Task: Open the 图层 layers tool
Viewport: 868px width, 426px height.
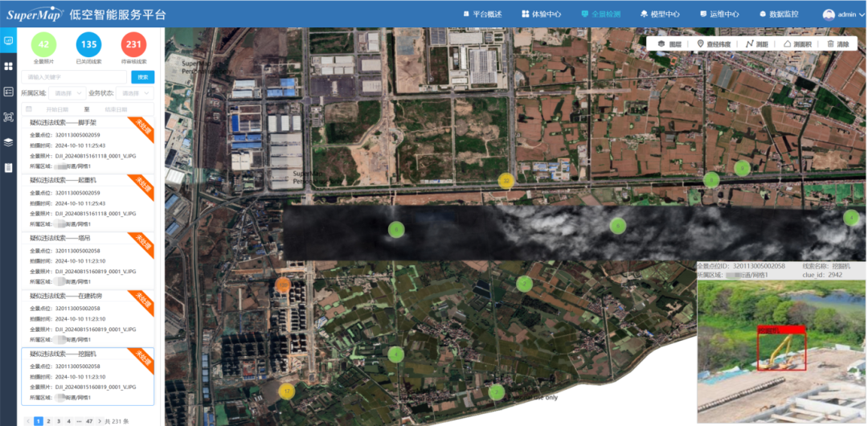Action: (669, 43)
